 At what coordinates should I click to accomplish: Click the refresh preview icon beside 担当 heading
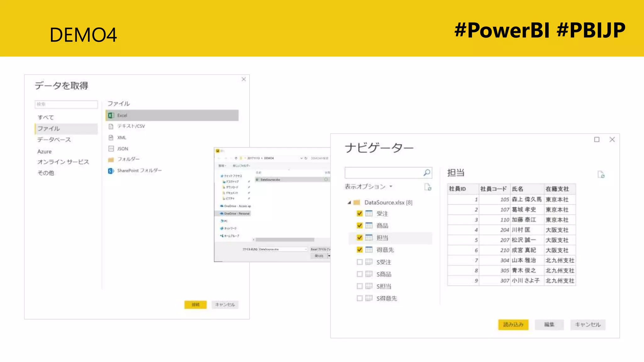601,174
